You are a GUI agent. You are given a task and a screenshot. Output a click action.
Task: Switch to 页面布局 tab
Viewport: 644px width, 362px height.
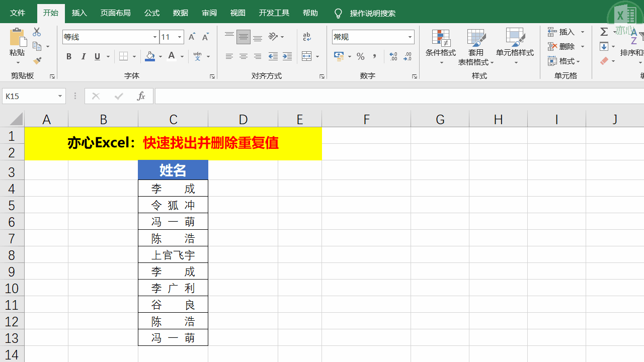click(x=115, y=13)
